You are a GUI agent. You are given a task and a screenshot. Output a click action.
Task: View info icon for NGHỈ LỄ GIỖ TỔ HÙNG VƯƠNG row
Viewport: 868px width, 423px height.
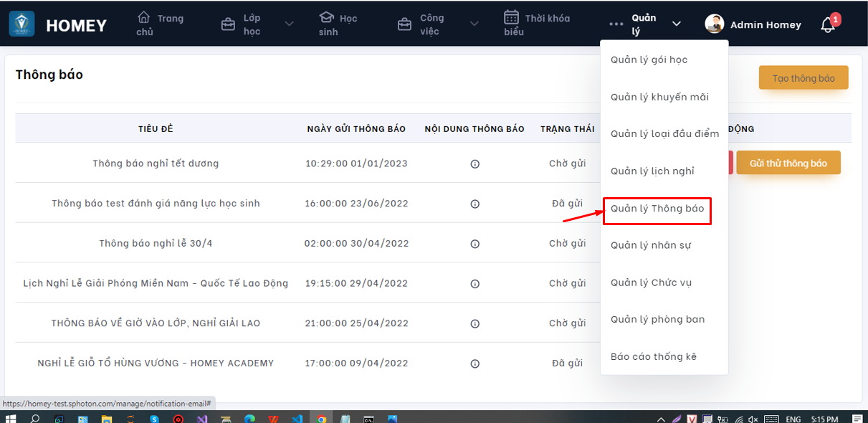point(474,363)
